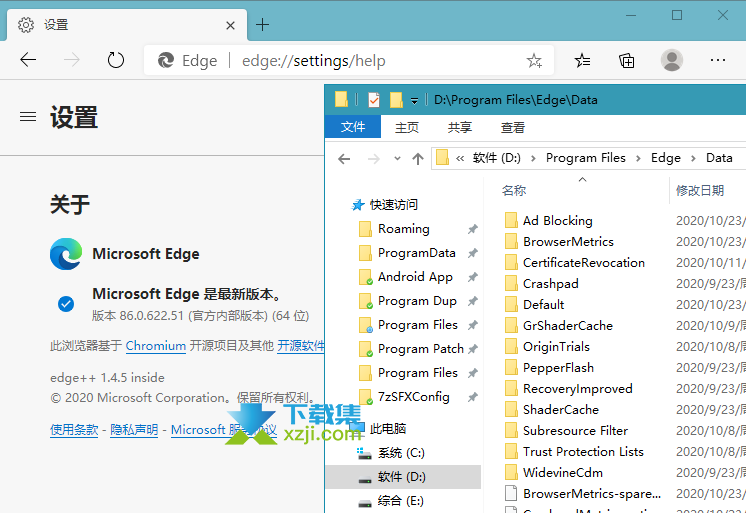Open the settings hamburger menu
The image size is (746, 513).
click(28, 117)
